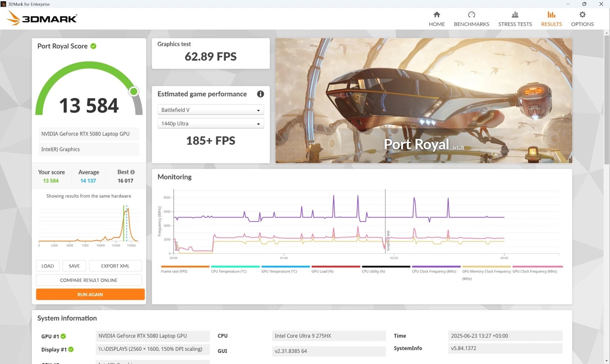Click the verified checkmark beside Port Royal Score
Viewport: 610px width, 364px height.
93,46
